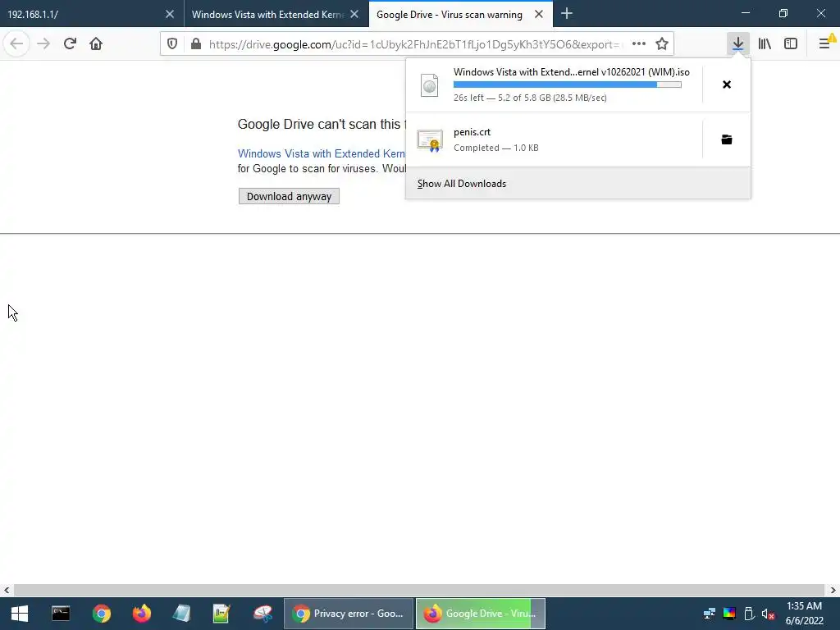This screenshot has width=840, height=630.
Task: Launch Firefox from taskbar pinned icon
Action: [142, 614]
